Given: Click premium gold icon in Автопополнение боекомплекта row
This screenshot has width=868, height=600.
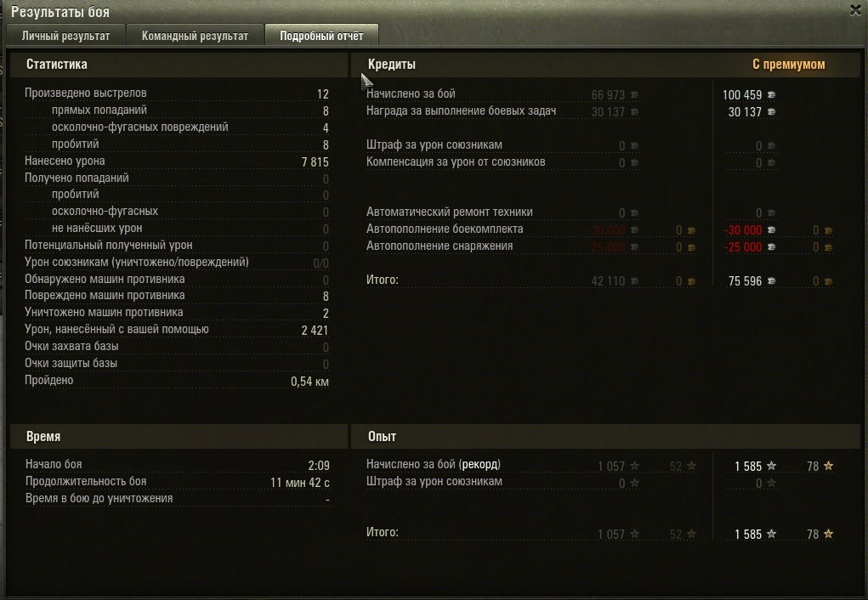Looking at the screenshot, I should click(x=829, y=230).
